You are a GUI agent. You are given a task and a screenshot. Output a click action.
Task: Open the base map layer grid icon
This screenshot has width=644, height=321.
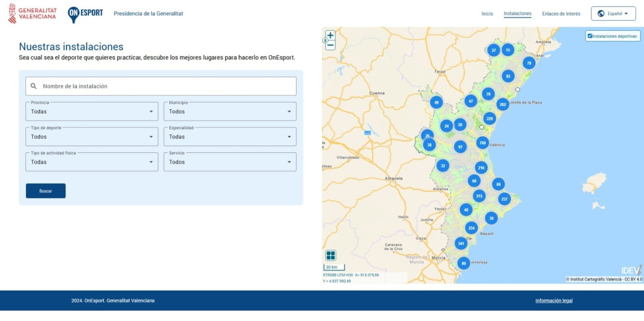(x=331, y=255)
